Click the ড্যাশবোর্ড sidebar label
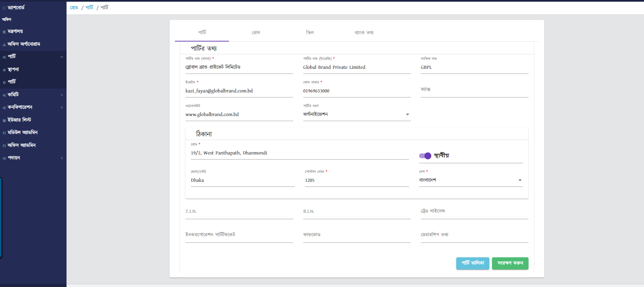Viewport: 644px width, 287px height. pyautogui.click(x=16, y=7)
